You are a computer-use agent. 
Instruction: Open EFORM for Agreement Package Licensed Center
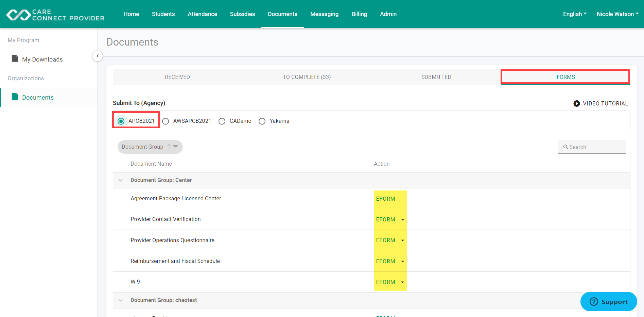[x=385, y=199]
